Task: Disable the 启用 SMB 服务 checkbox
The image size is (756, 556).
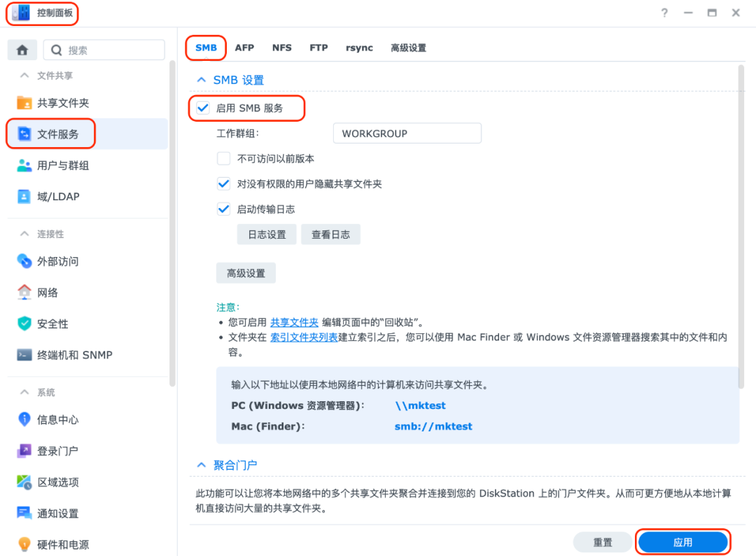Action: pyautogui.click(x=204, y=108)
